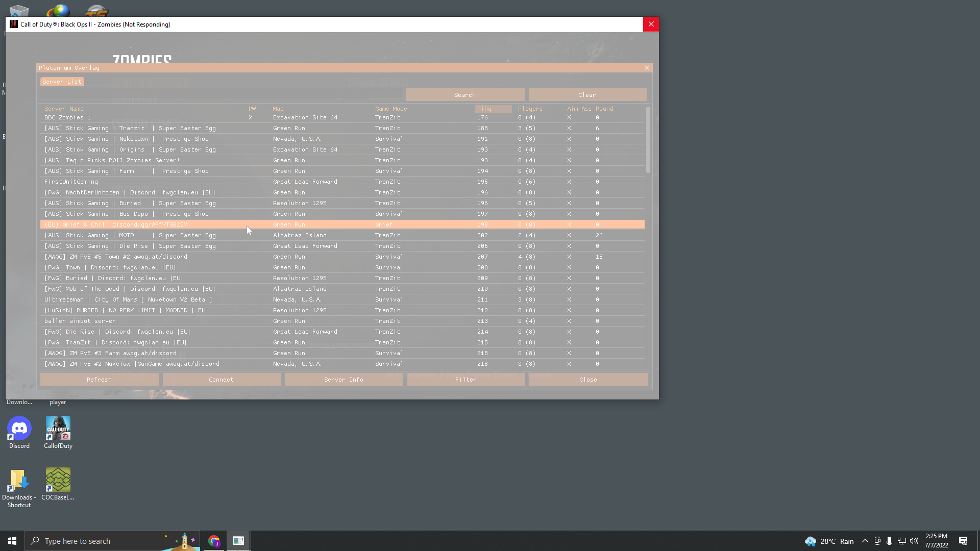Select Teq n Ricks BOII Zombies Server
The height and width of the screenshot is (551, 980).
pos(342,160)
